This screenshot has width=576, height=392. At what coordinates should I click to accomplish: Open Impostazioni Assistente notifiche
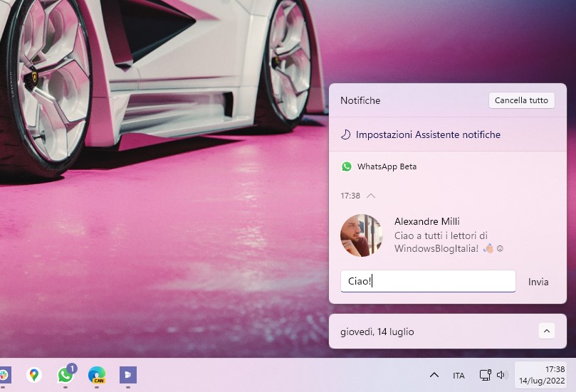[x=428, y=134]
